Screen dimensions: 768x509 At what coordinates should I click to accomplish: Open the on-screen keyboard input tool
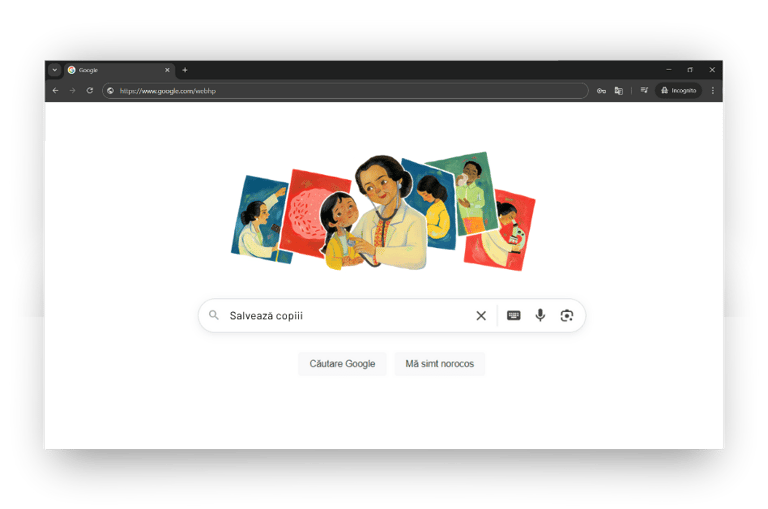513,315
